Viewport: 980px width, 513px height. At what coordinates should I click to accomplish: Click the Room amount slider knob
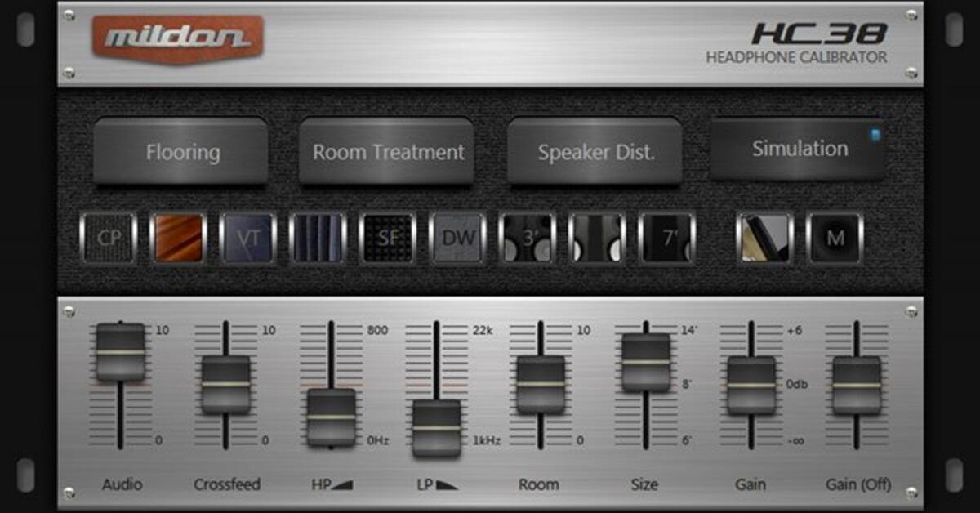point(541,384)
